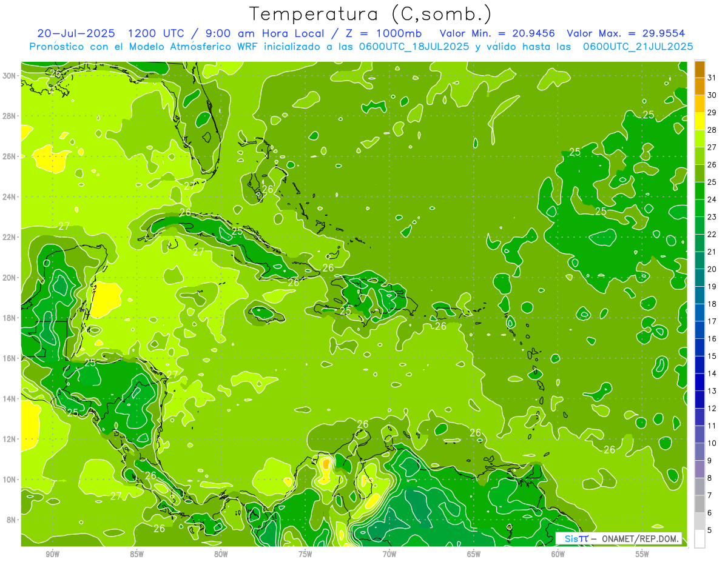Click the color scale label "21"
The height and width of the screenshot is (562, 728).
click(x=712, y=252)
